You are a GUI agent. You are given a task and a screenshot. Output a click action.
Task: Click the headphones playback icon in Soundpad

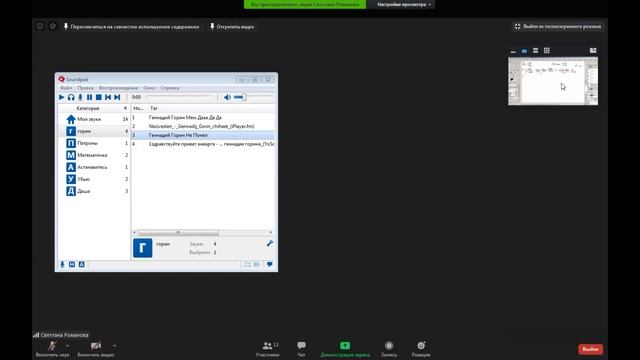(x=71, y=97)
